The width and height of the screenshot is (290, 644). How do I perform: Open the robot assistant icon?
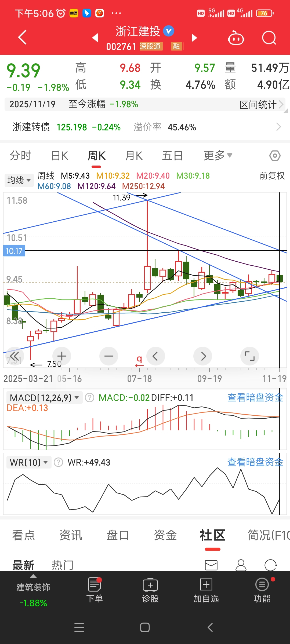click(236, 38)
